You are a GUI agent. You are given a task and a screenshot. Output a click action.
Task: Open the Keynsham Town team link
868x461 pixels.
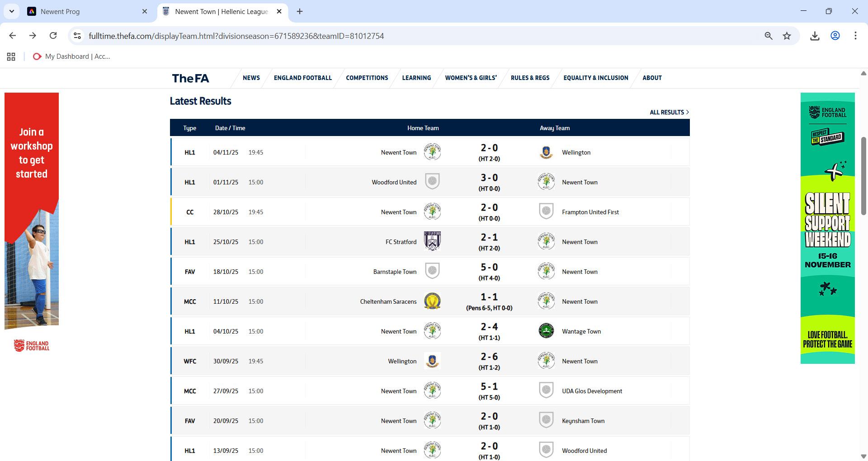click(x=583, y=421)
